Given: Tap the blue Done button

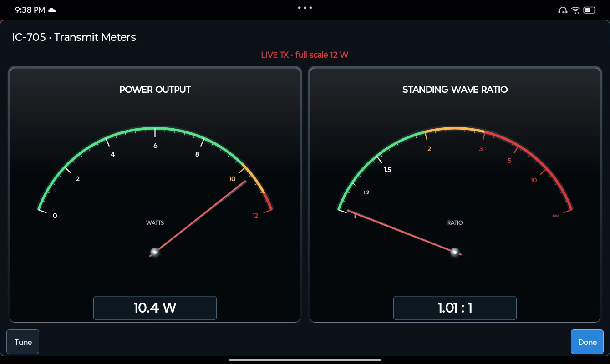Looking at the screenshot, I should pos(587,342).
